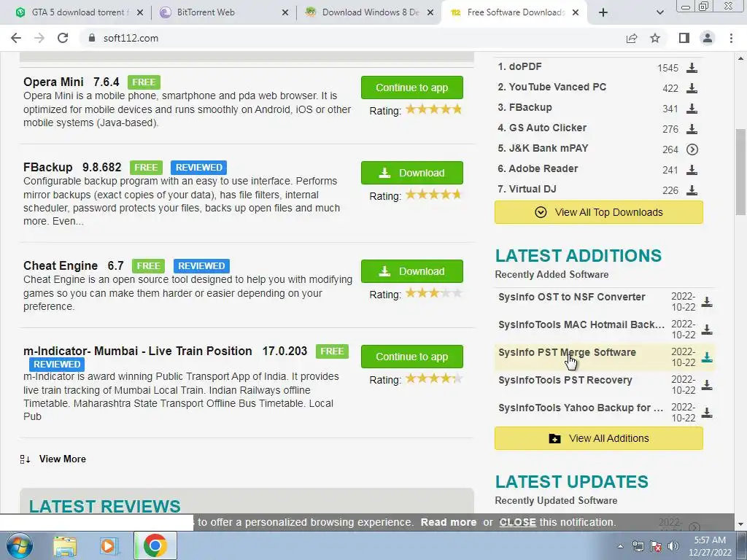
Task: Download FBackup with the green button
Action: [x=412, y=173]
